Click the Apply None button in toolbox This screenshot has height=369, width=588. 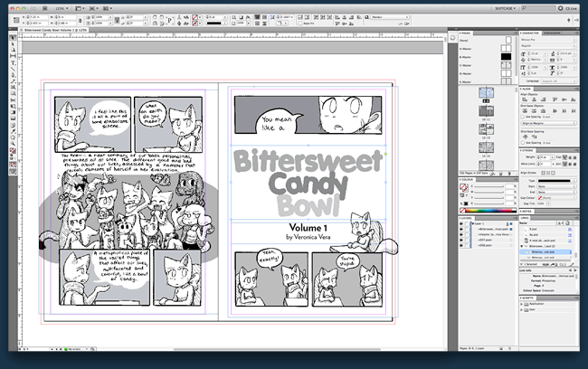[13, 165]
